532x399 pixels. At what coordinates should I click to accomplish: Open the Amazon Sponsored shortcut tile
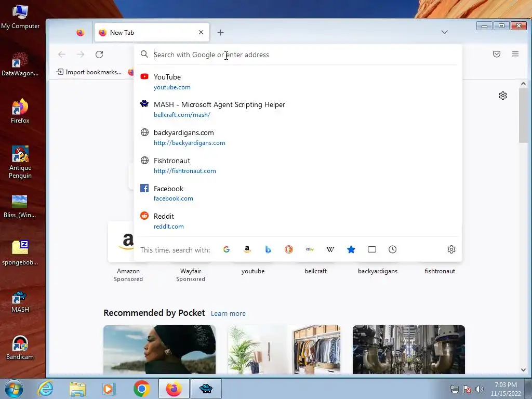(128, 253)
